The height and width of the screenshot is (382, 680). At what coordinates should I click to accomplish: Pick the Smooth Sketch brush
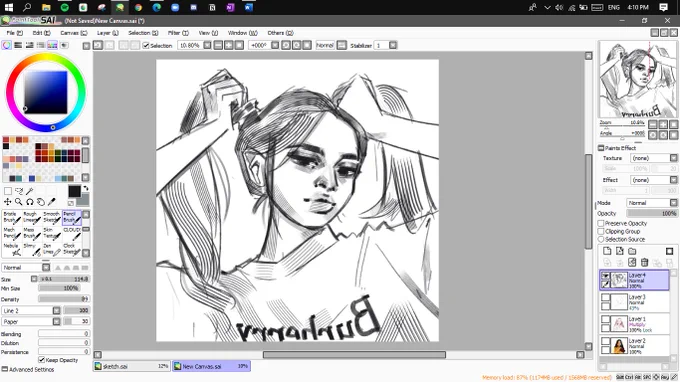coord(52,217)
